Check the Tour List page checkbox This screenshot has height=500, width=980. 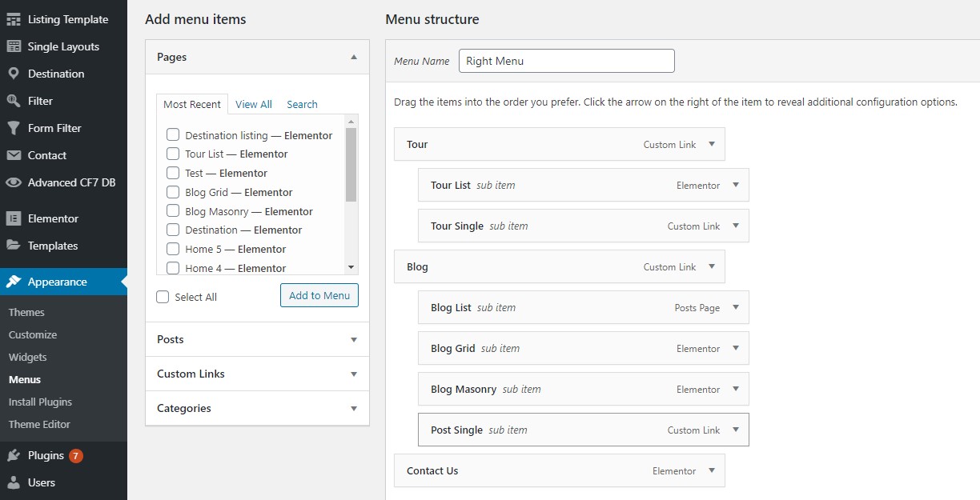[172, 154]
